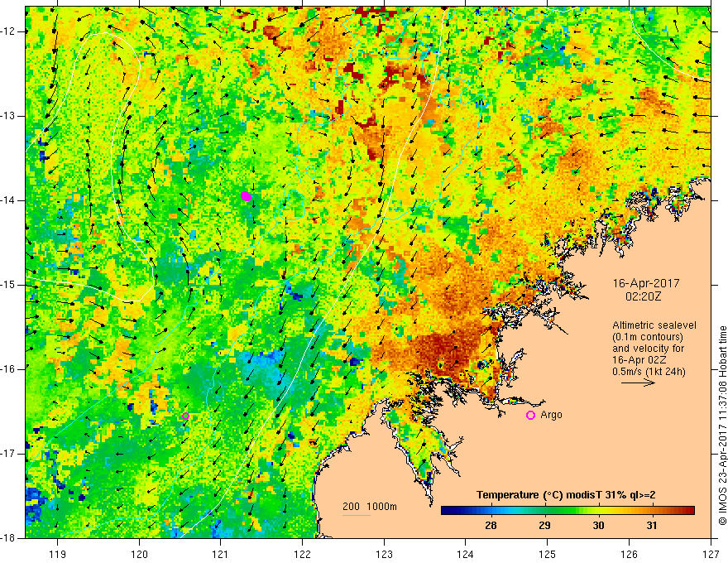Image resolution: width=728 pixels, height=563 pixels.
Task: Click the longitude axis label '125'
Action: tap(548, 554)
